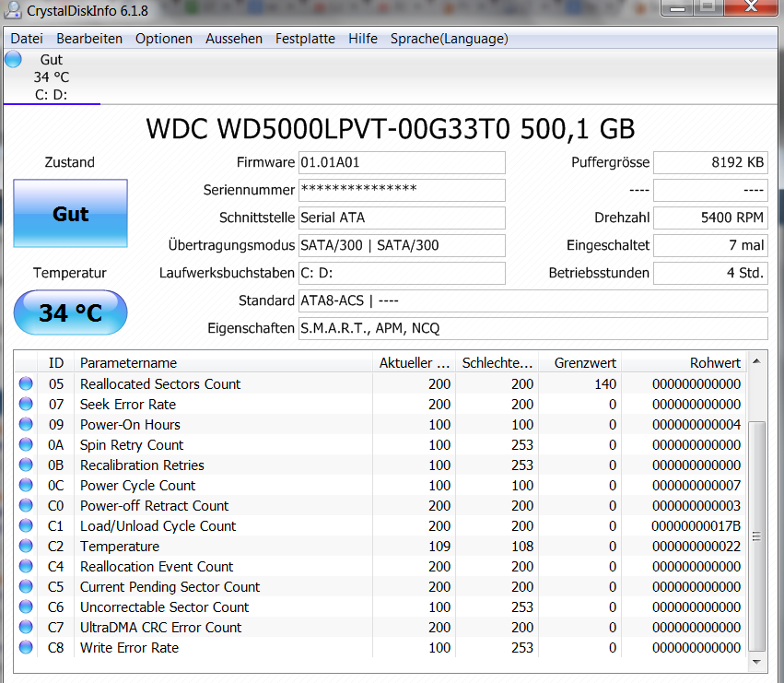
Task: Click the Laufwerksbuchstaben field showing C: D:
Action: click(402, 273)
